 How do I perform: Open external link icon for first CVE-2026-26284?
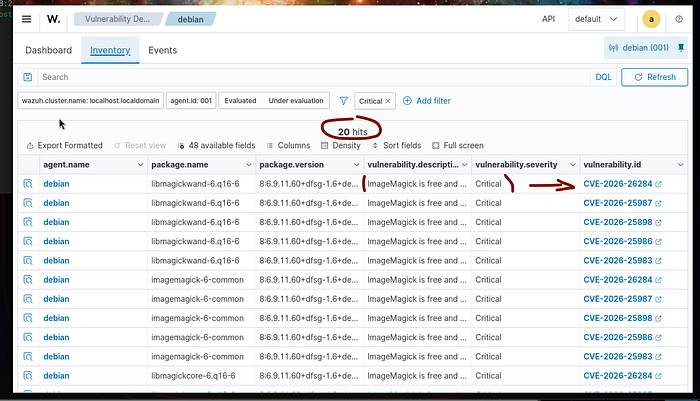point(658,184)
